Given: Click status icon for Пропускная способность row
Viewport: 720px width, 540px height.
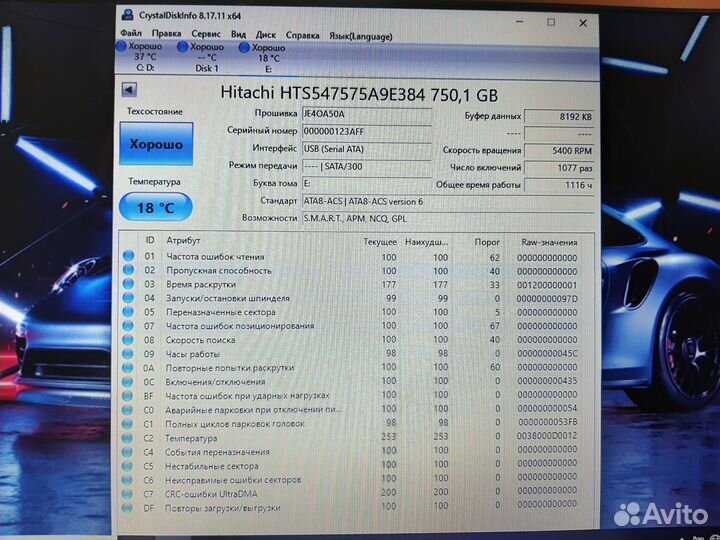Looking at the screenshot, I should click(129, 270).
